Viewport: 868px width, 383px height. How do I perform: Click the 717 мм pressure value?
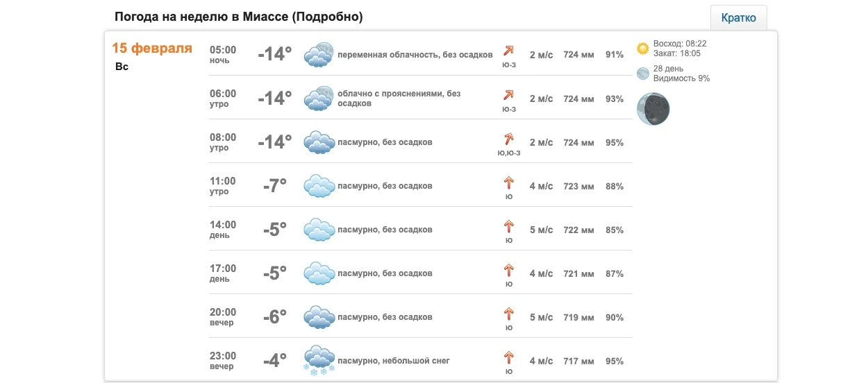point(578,361)
